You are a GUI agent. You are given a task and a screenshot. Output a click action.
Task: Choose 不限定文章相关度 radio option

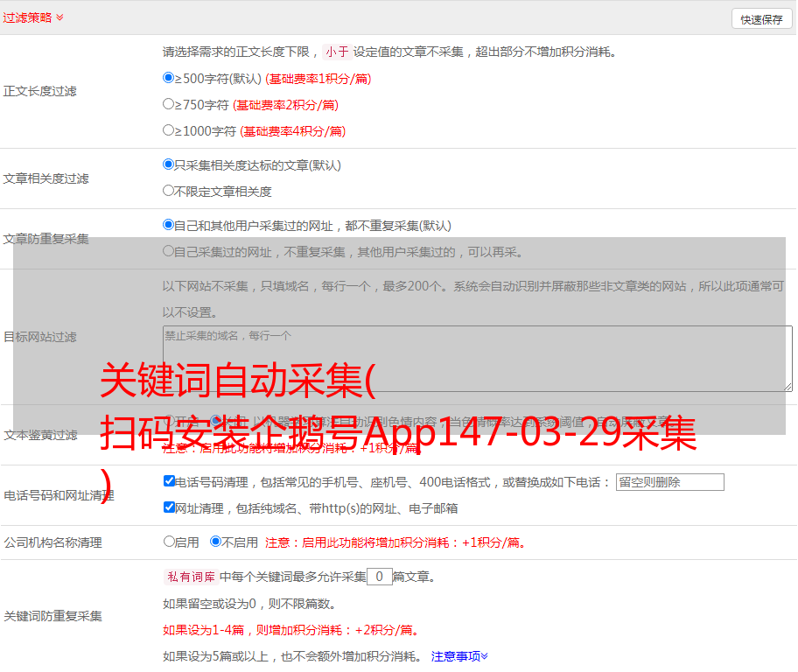(169, 191)
